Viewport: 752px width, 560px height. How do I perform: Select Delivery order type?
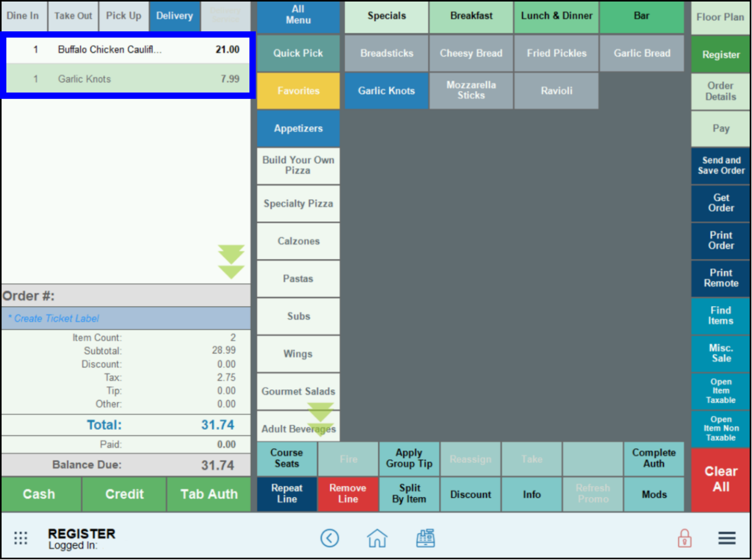click(x=174, y=16)
